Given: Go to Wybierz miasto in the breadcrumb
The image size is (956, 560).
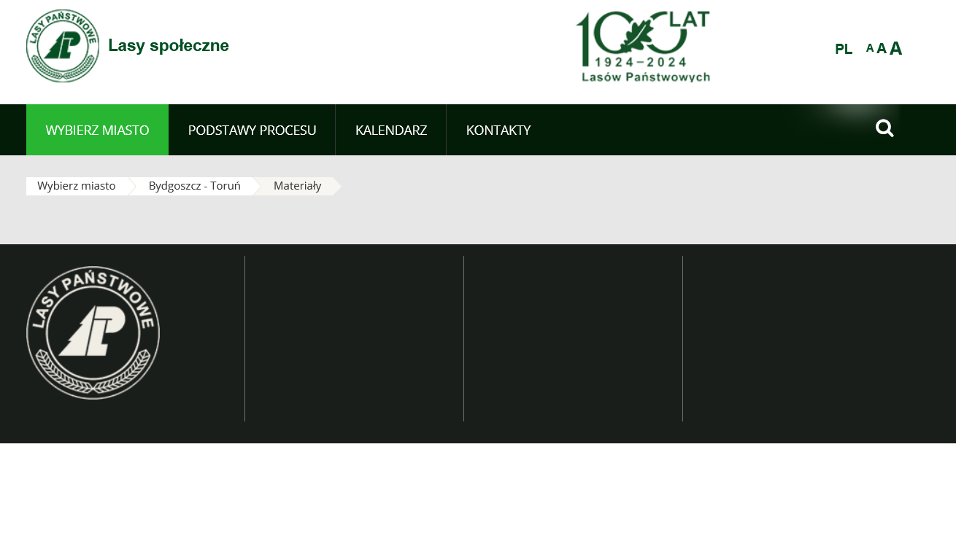Looking at the screenshot, I should tap(77, 186).
